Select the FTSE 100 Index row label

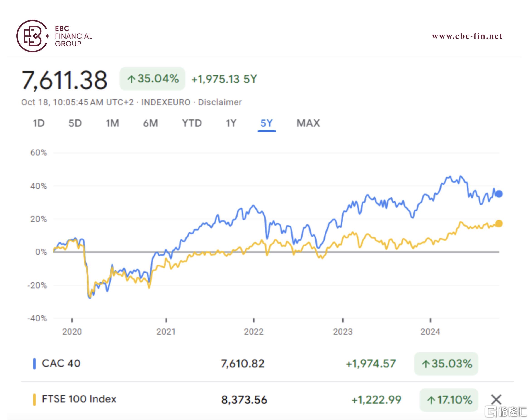tap(79, 399)
